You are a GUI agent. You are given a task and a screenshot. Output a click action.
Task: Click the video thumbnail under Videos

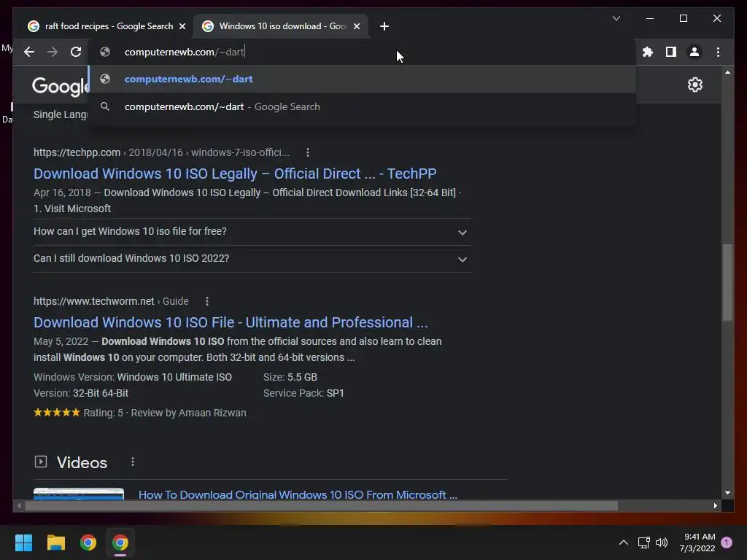[79, 494]
